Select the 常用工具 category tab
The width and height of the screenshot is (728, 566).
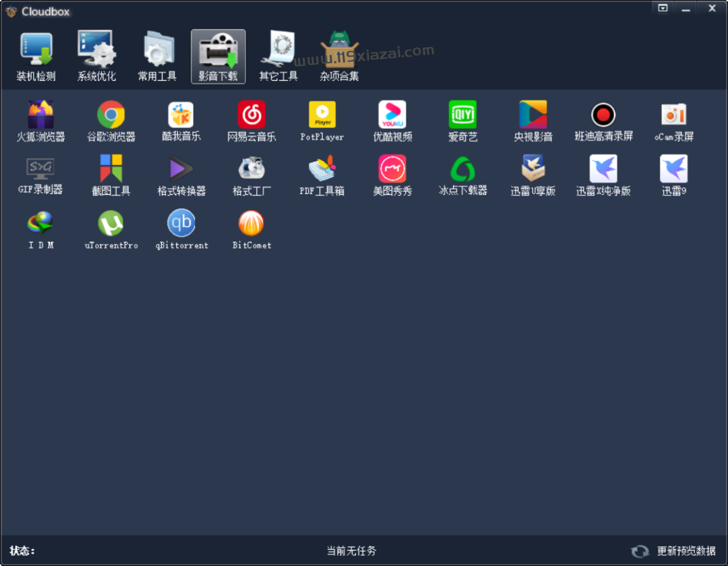coord(157,57)
